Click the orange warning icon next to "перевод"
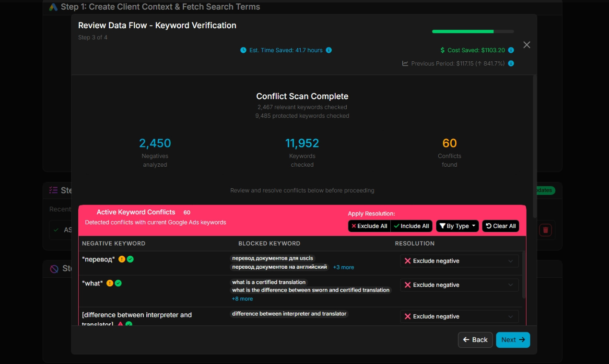The image size is (609, 364). (x=122, y=259)
